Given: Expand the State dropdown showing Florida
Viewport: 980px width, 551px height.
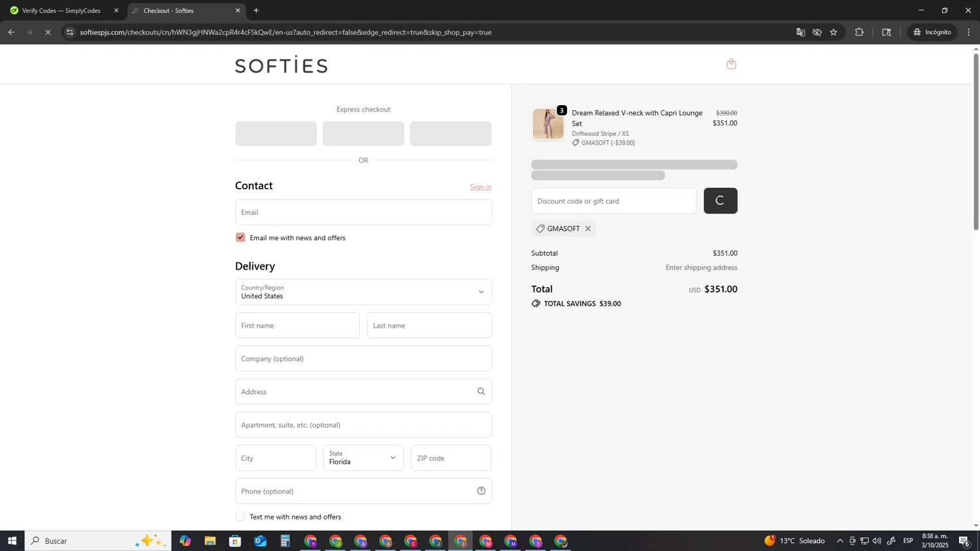Looking at the screenshot, I should (363, 458).
